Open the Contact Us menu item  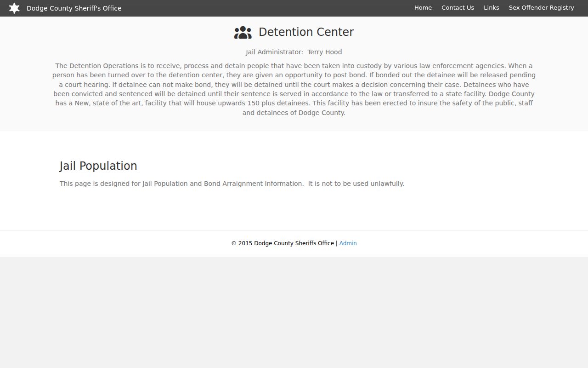[x=458, y=8]
